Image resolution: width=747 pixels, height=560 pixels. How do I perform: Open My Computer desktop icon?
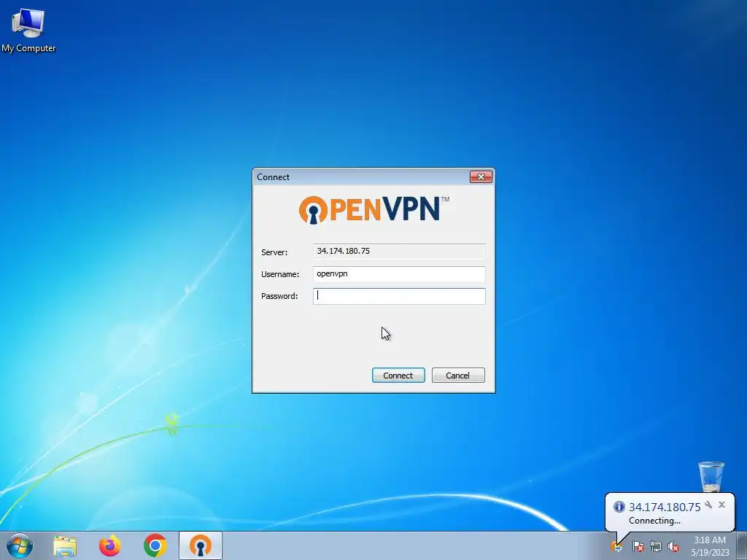[28, 31]
